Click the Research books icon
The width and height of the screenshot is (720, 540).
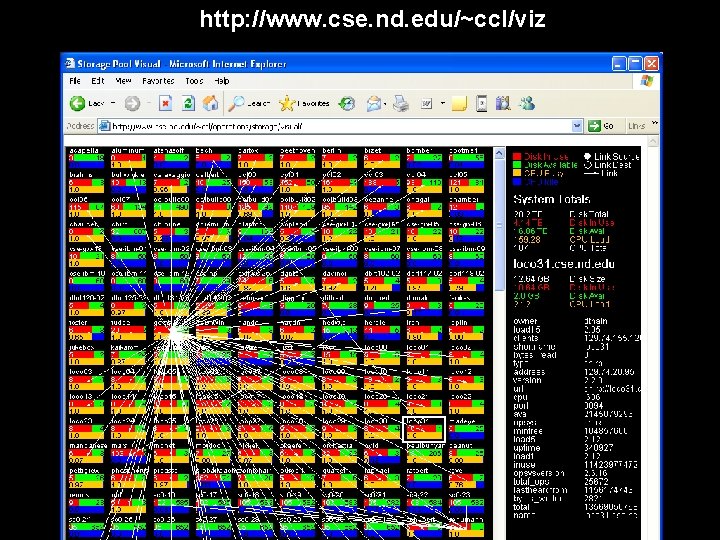point(503,103)
